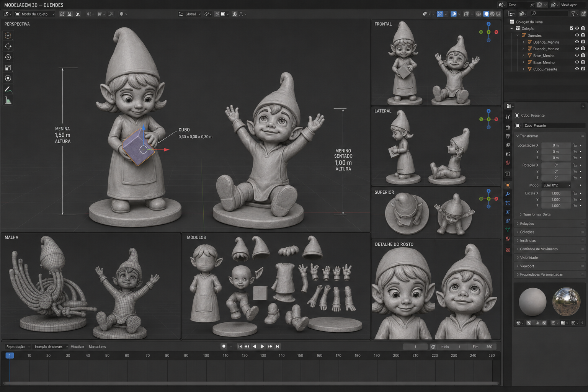
Task: Open the World properties tab
Action: [508, 163]
